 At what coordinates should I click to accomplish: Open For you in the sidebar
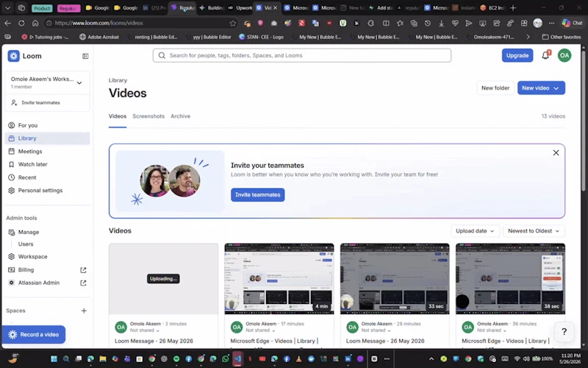point(47,125)
